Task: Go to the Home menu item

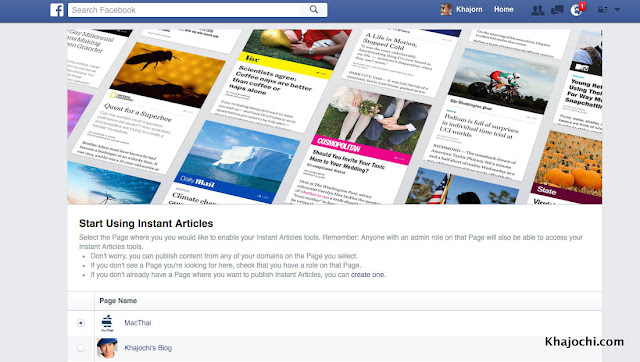Action: tap(504, 9)
